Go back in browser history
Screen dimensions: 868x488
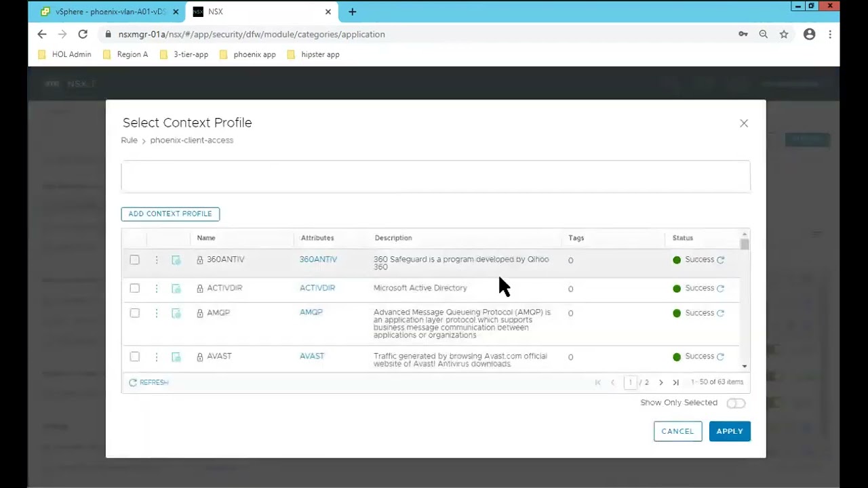42,34
